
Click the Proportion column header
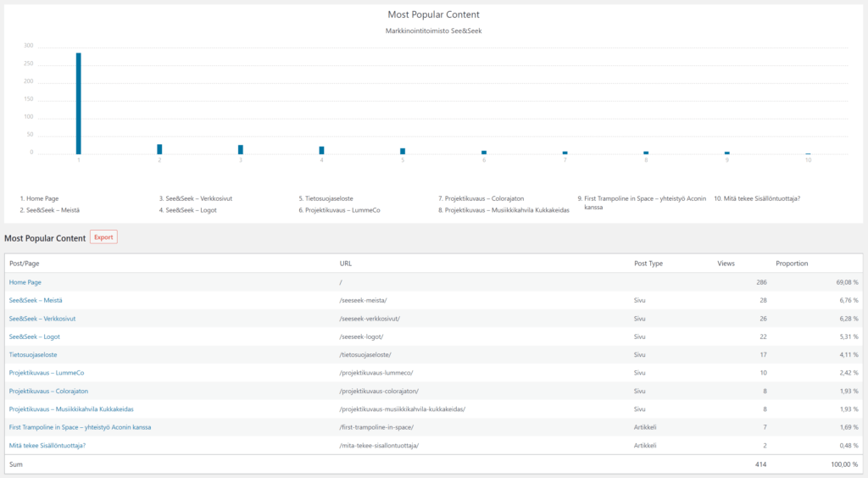(792, 264)
